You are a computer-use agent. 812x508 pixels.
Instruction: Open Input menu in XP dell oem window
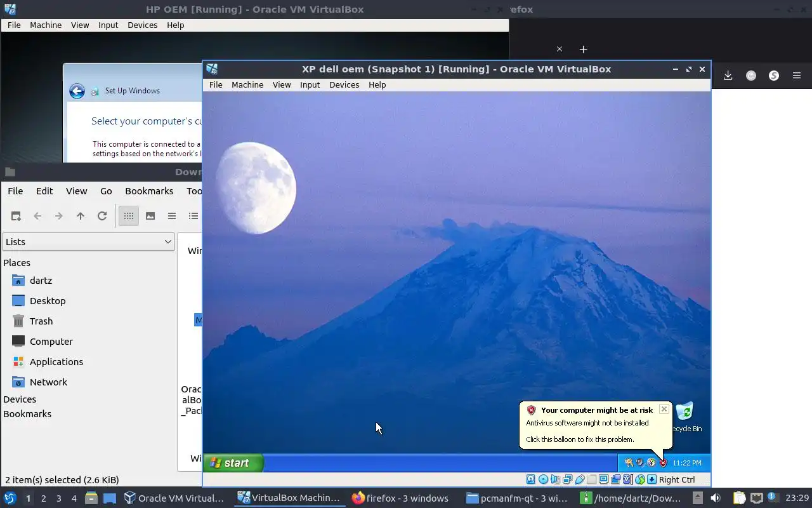310,84
